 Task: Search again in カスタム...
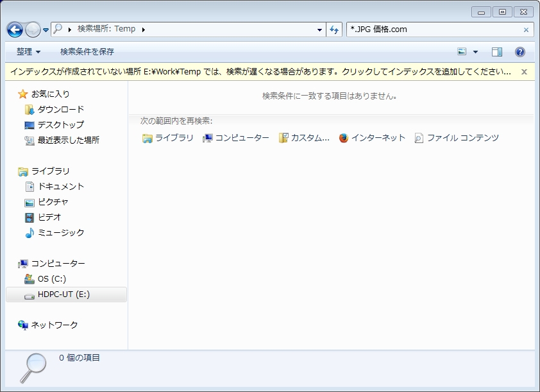(304, 138)
